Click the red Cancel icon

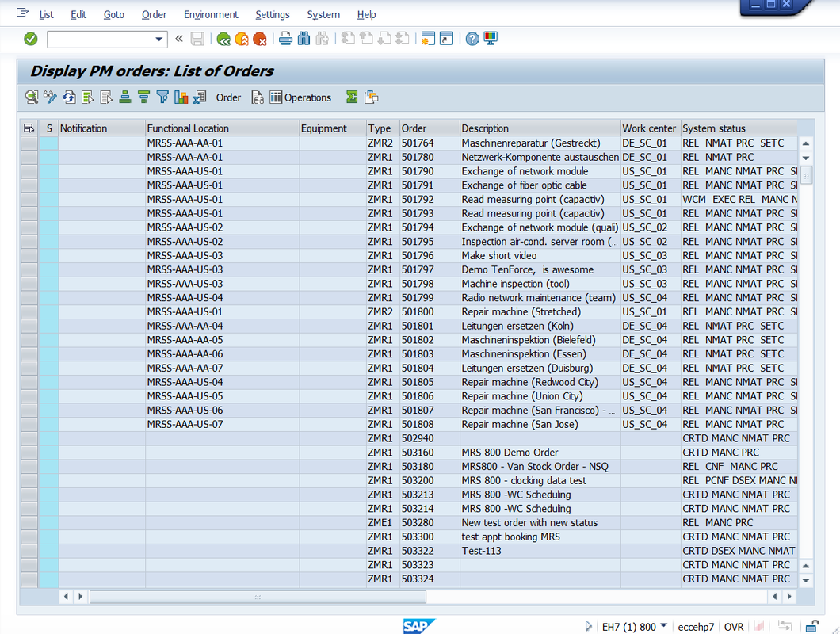click(260, 39)
